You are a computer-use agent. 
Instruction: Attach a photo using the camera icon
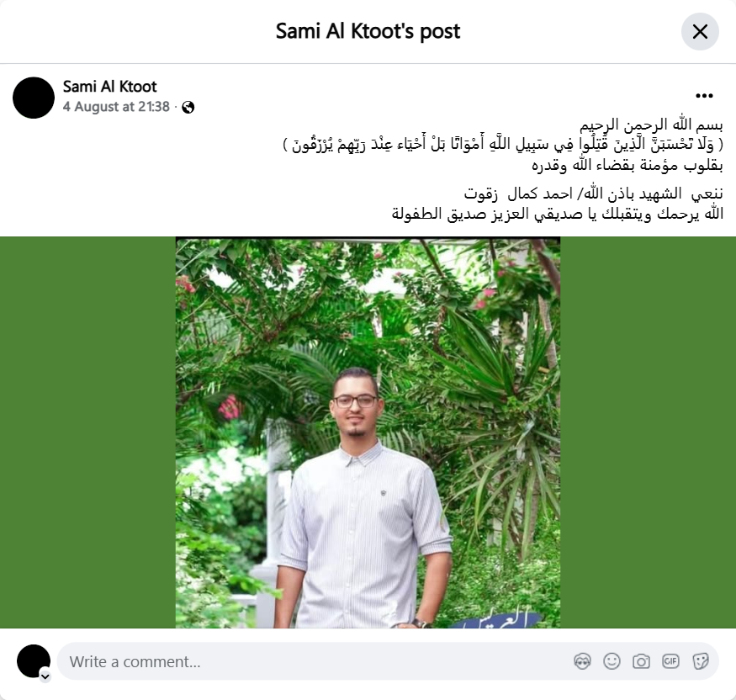click(x=641, y=661)
